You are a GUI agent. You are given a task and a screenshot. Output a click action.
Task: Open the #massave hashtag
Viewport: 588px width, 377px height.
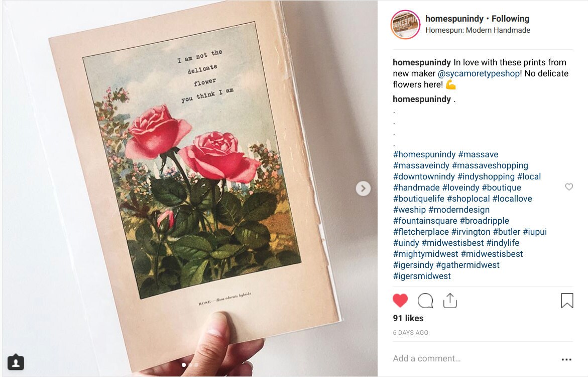click(x=478, y=154)
